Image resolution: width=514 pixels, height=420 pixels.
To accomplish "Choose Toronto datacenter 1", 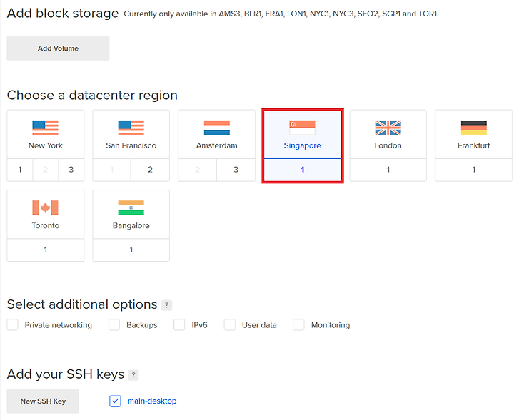I will pos(46,250).
